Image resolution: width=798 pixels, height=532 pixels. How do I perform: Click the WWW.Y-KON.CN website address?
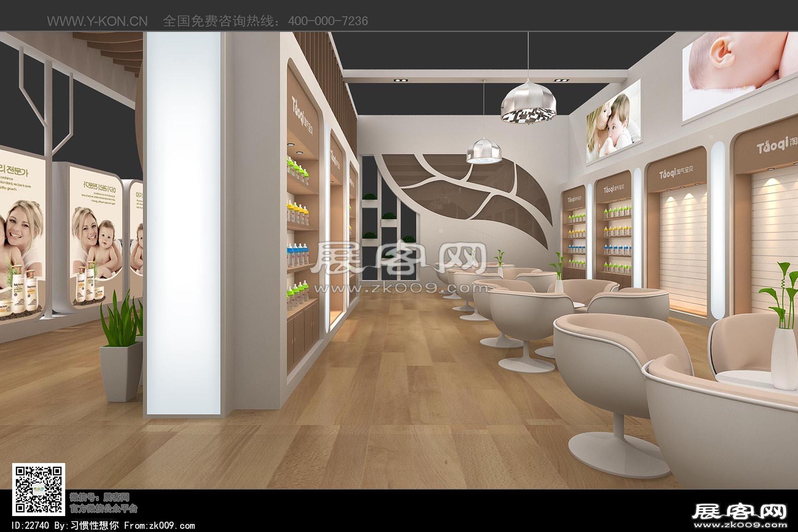[97, 21]
